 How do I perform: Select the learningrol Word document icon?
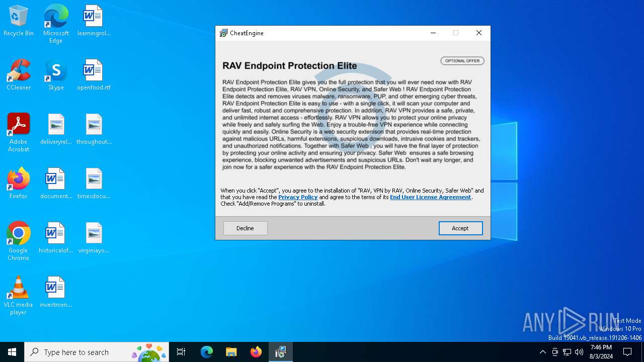[x=94, y=21]
